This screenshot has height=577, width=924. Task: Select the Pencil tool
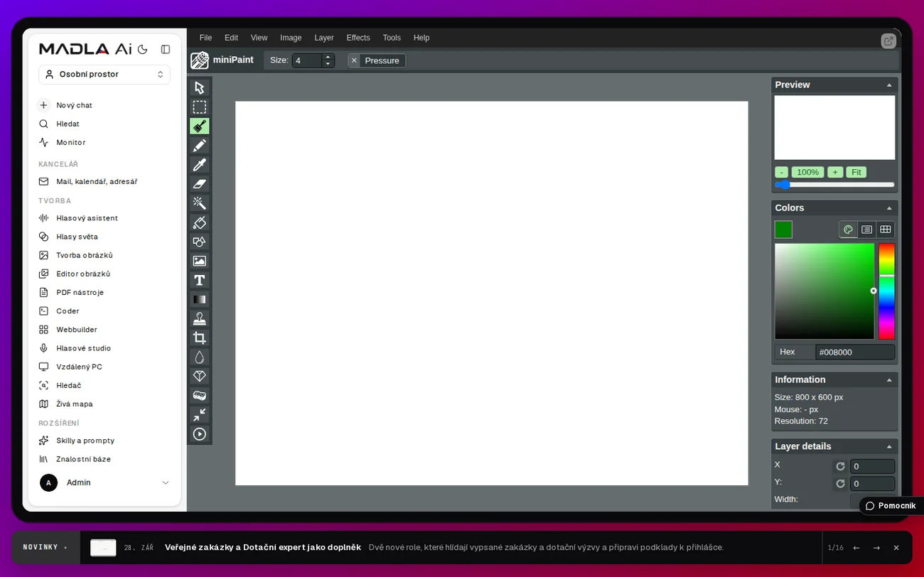point(200,145)
